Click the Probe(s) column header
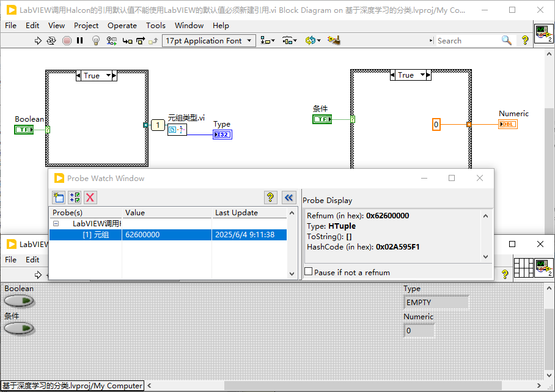 [x=86, y=212]
